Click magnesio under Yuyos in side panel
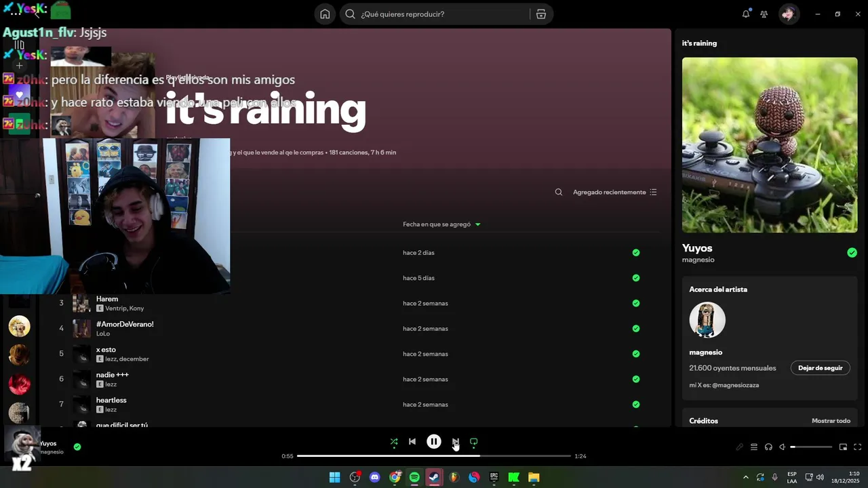The image size is (868, 488). (x=698, y=260)
